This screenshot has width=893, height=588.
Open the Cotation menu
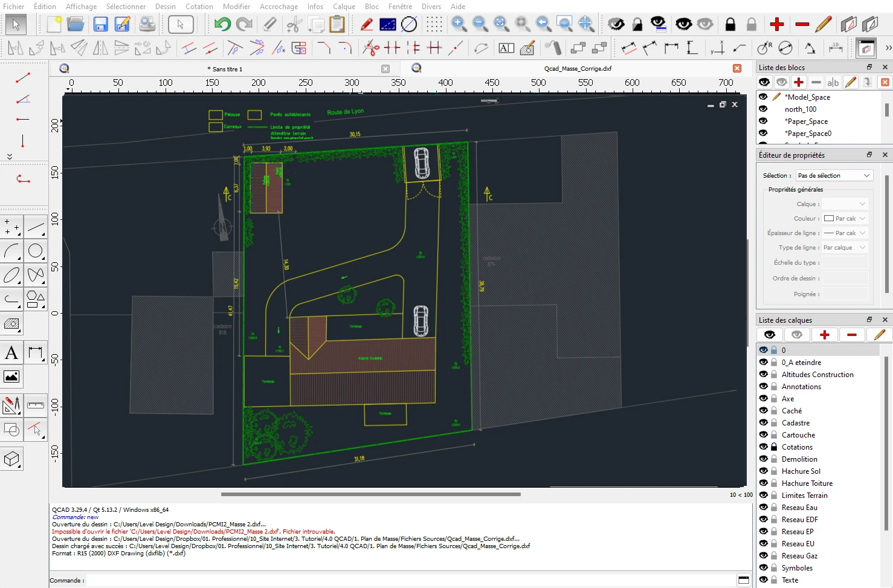pyautogui.click(x=199, y=6)
